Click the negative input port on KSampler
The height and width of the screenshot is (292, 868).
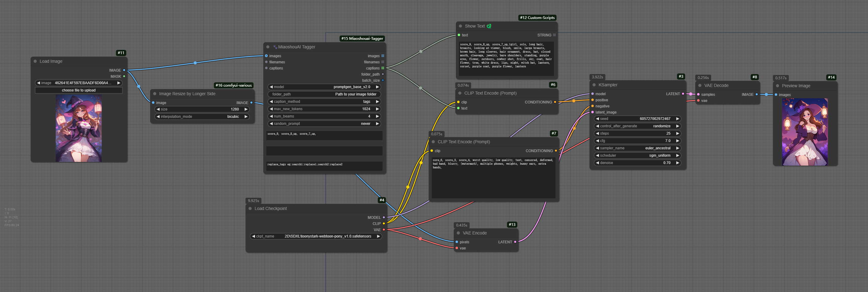592,106
